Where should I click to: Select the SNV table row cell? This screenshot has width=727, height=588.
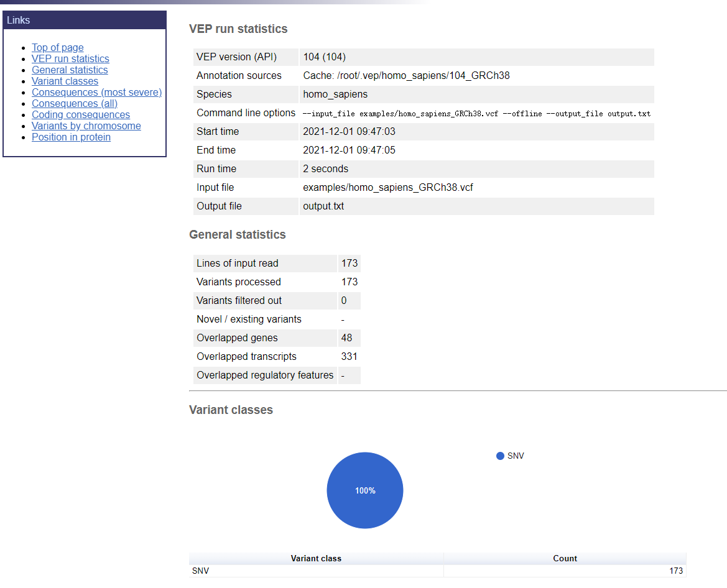316,571
